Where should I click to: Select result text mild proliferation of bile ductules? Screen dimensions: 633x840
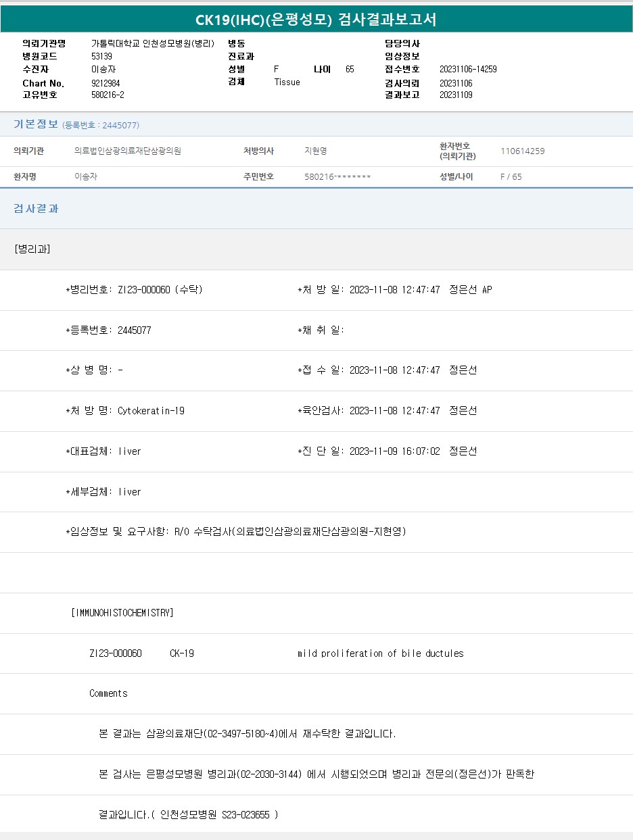click(x=380, y=653)
